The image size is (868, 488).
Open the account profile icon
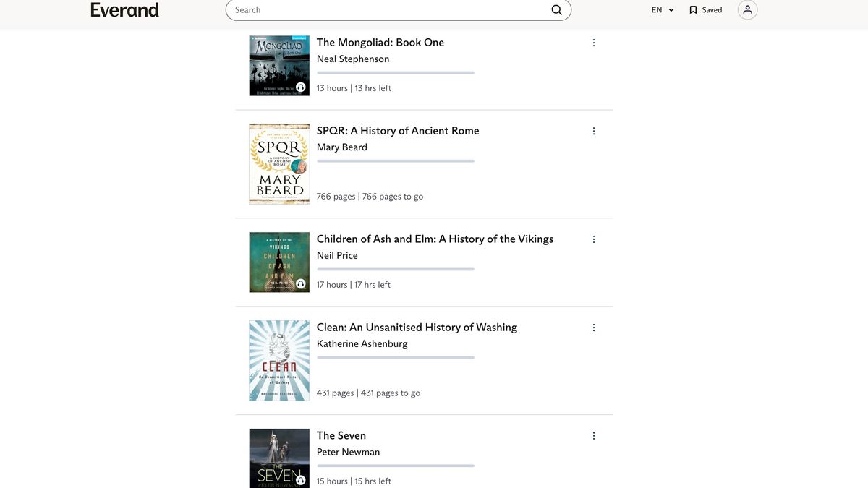[746, 9]
